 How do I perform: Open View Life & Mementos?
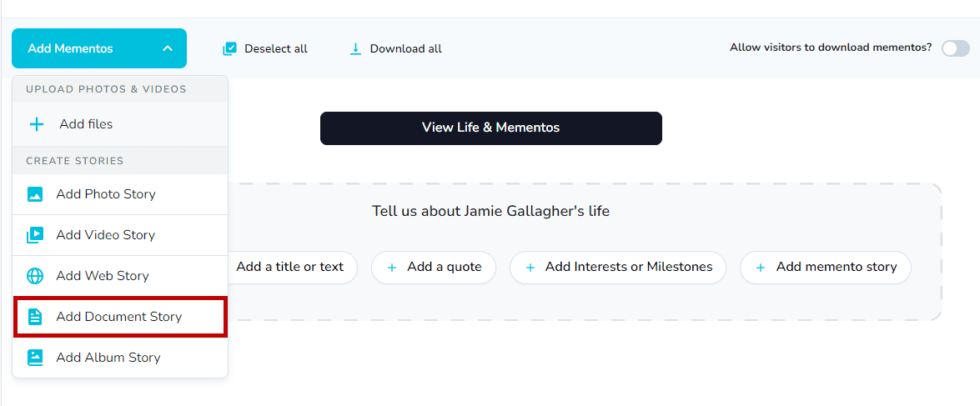point(490,128)
